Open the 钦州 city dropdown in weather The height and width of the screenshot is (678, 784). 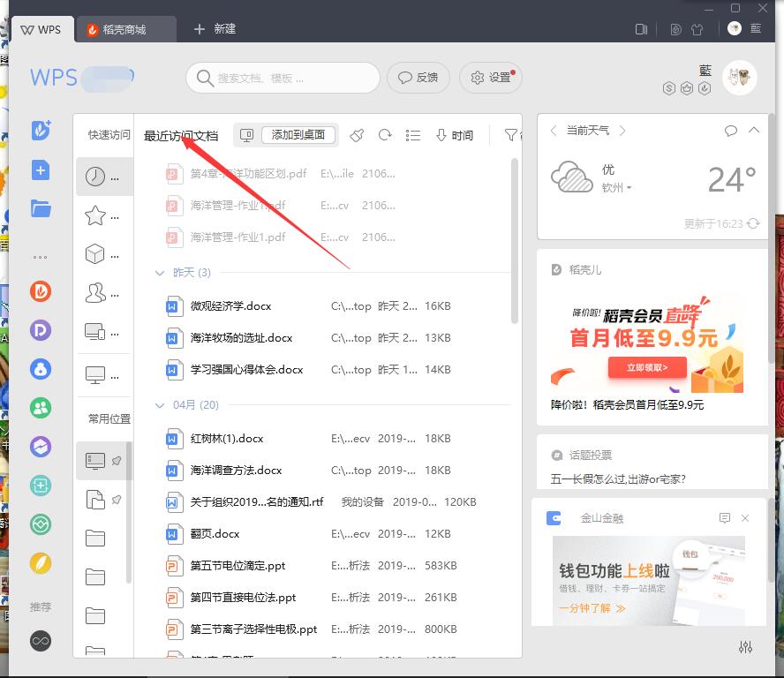tap(617, 188)
